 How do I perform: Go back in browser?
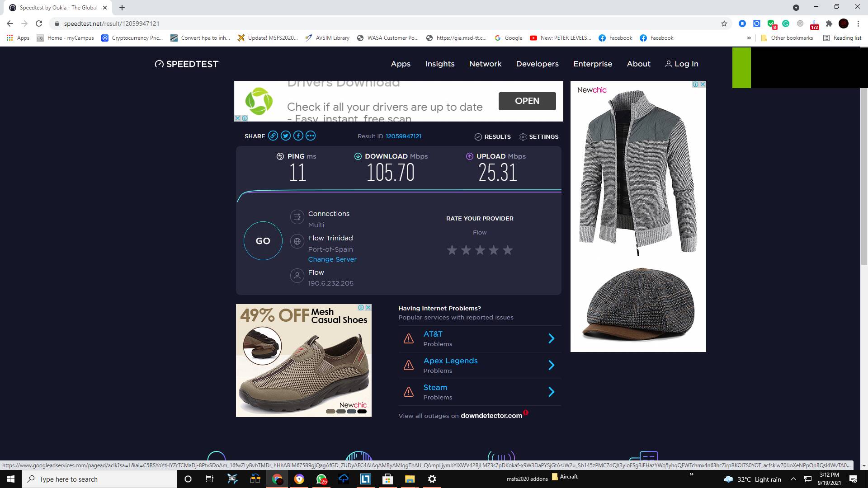coord(10,23)
